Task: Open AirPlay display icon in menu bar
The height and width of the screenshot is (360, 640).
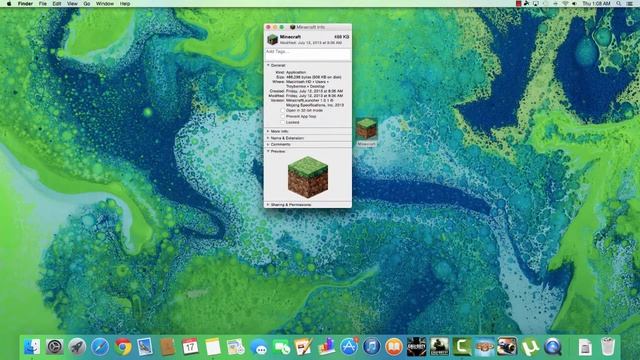Action: coord(536,3)
